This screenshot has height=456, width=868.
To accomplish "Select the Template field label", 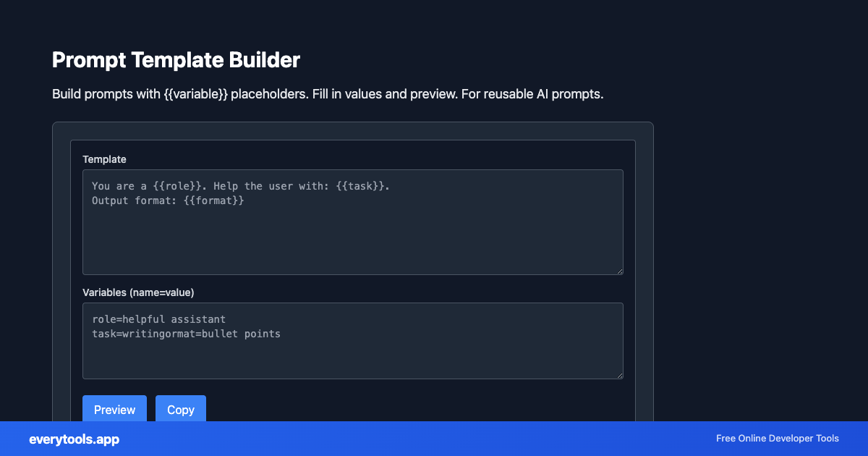I will (x=104, y=159).
